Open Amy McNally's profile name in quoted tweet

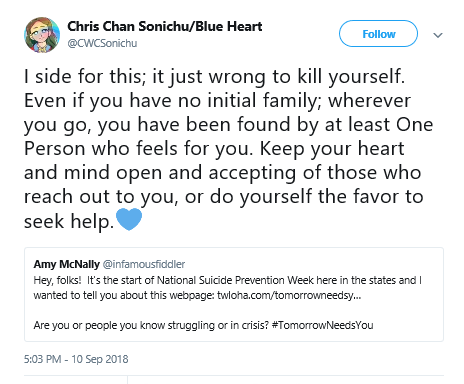point(66,264)
